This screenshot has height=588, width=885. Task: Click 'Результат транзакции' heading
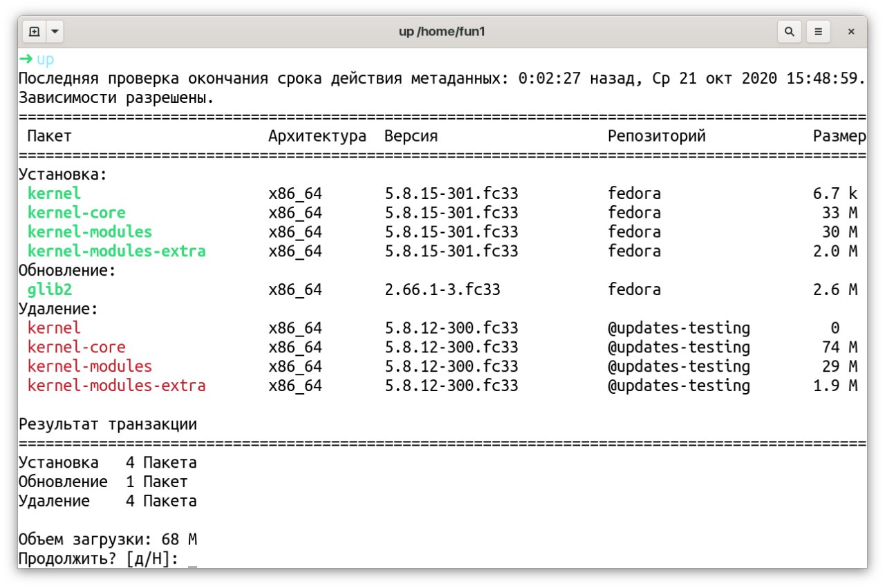(108, 424)
